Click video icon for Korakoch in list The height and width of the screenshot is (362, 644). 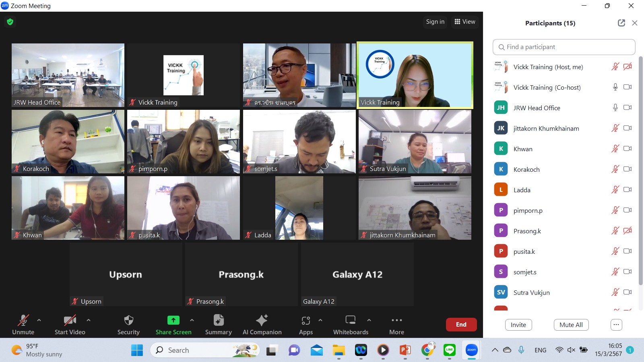pyautogui.click(x=627, y=169)
